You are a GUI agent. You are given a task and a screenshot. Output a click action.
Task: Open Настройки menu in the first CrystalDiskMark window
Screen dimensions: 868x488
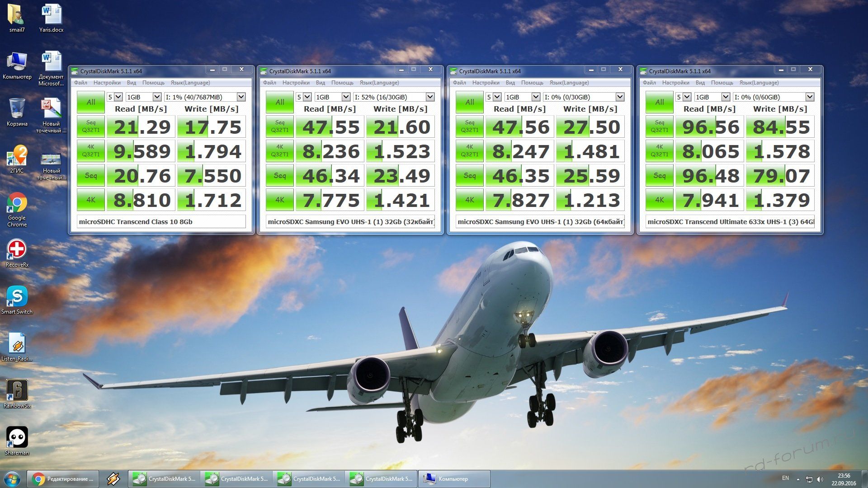pyautogui.click(x=107, y=83)
